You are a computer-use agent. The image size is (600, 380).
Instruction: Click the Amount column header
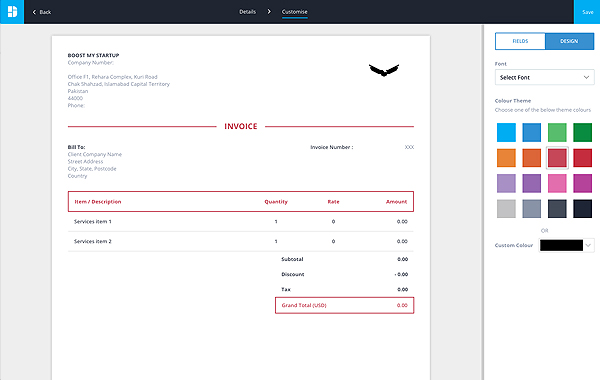point(396,202)
